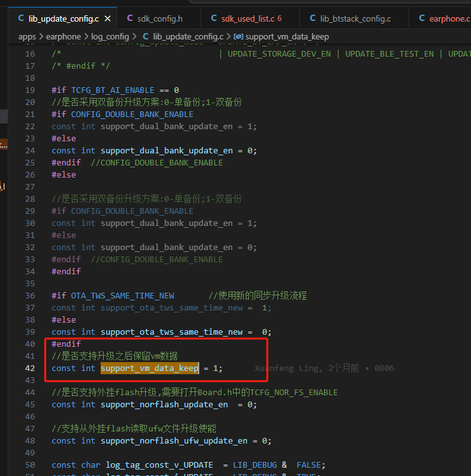Click UPDATE_BLE_TEST_EN on line 16

(x=390, y=54)
